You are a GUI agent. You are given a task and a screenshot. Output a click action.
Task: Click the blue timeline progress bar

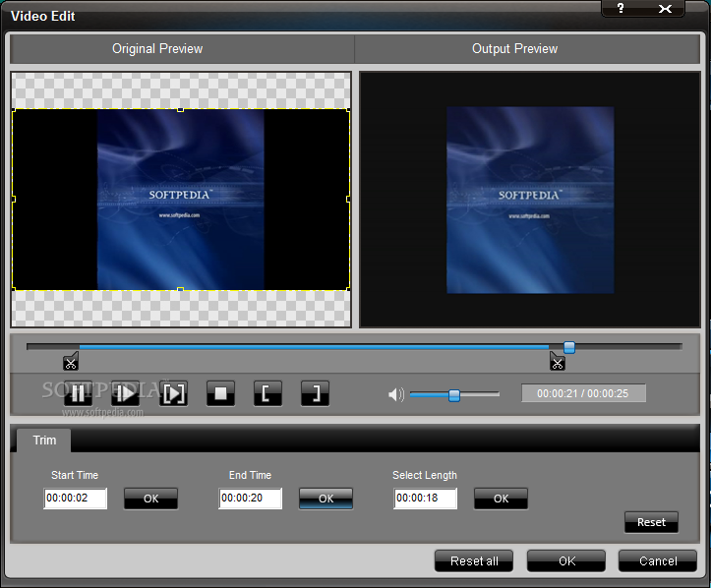[x=315, y=347]
